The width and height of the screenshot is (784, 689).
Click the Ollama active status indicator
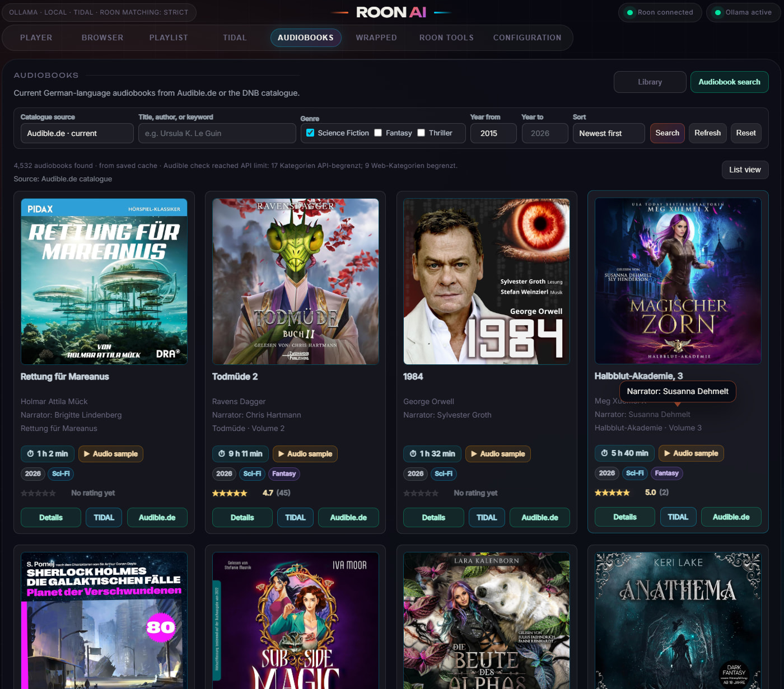(x=743, y=12)
